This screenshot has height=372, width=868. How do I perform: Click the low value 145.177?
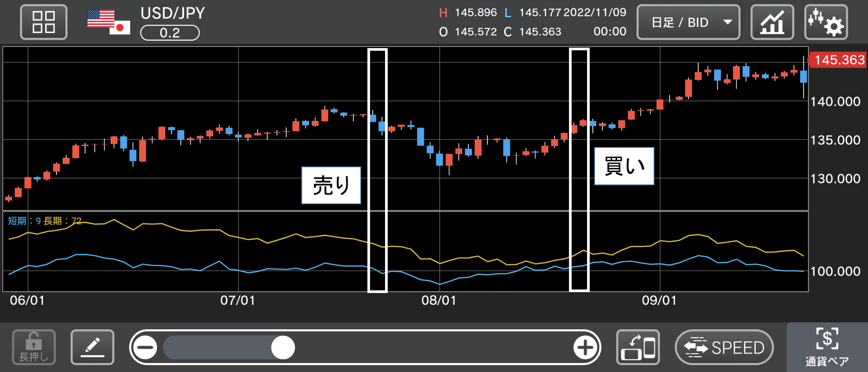coord(540,12)
